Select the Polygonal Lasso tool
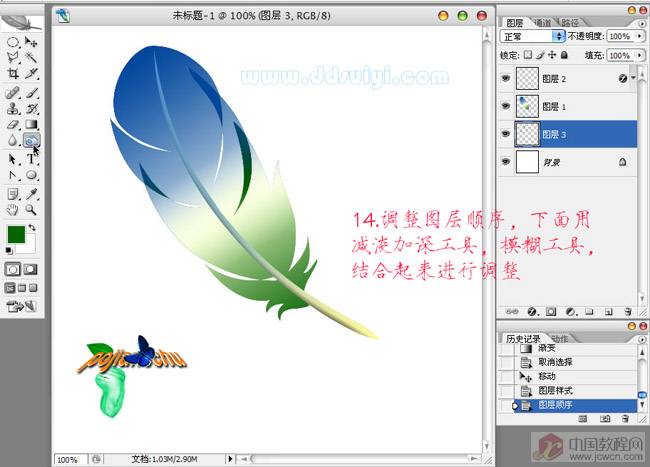 coord(13,58)
